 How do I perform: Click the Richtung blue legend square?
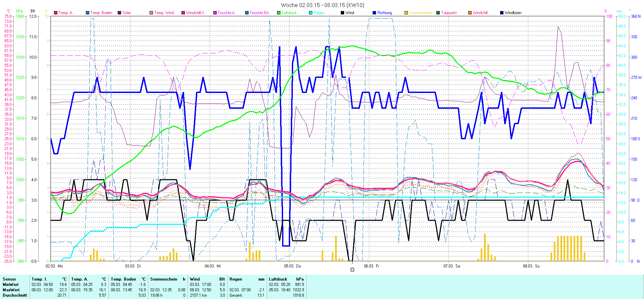(374, 13)
